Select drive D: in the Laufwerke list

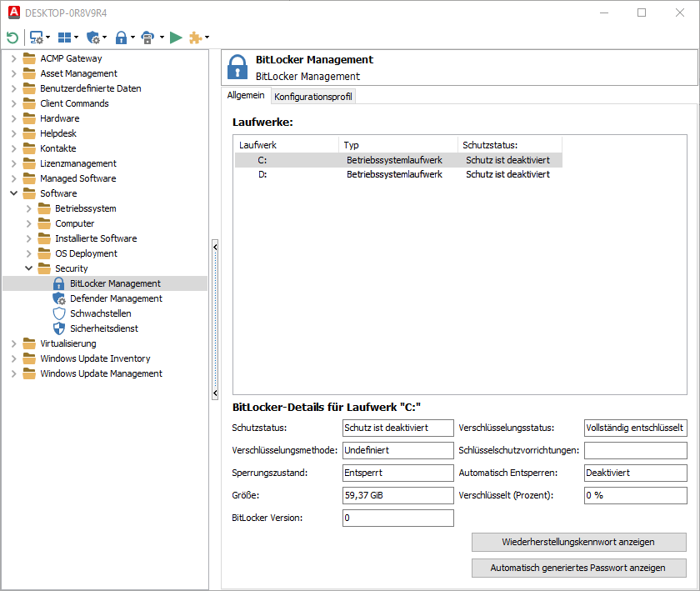point(264,174)
